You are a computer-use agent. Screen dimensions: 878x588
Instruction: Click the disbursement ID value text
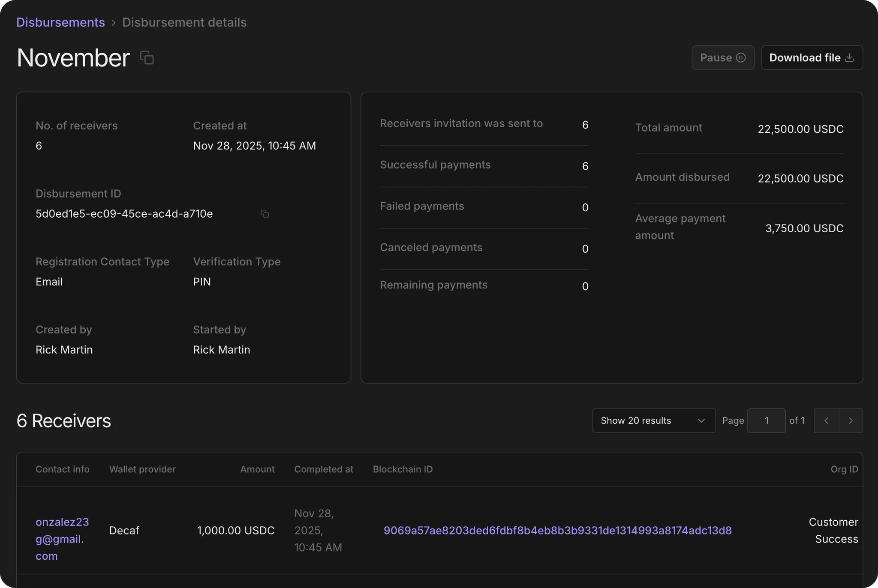pos(124,214)
